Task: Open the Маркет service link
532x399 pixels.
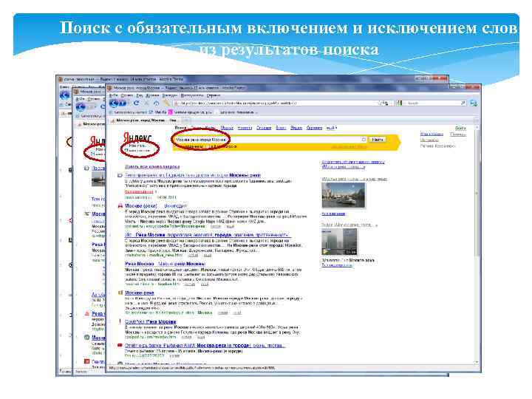Action: pyautogui.click(x=227, y=128)
